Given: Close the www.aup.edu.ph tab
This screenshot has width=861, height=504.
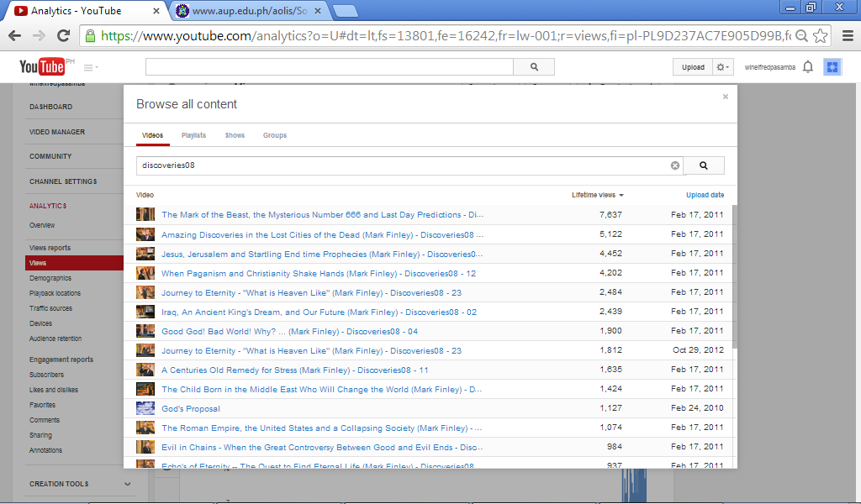Looking at the screenshot, I should point(317,11).
